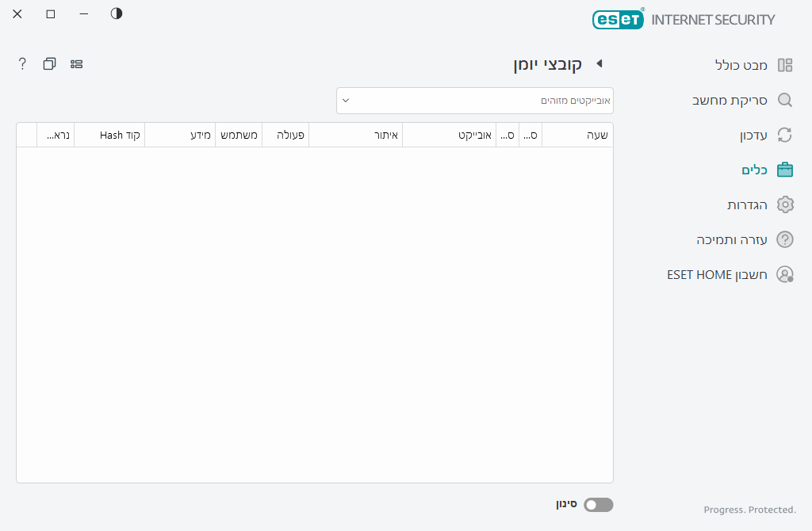Click the question mark help icon
812x531 pixels.
[x=22, y=63]
